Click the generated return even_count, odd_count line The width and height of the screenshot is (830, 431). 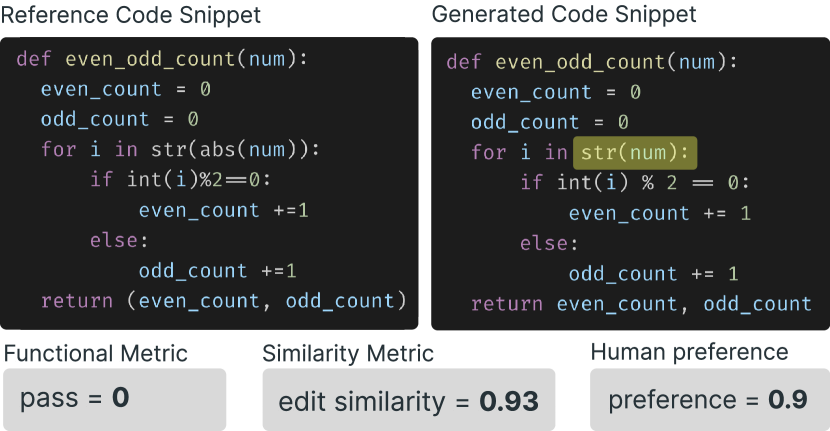pyautogui.click(x=641, y=303)
